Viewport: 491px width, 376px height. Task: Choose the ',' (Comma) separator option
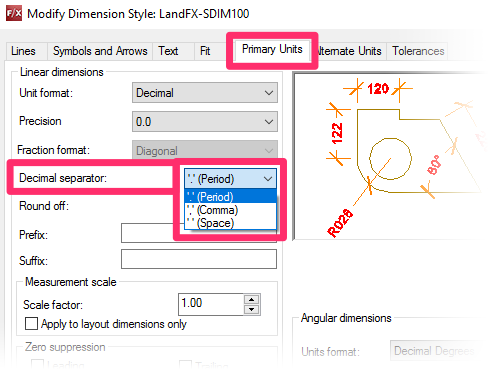pos(231,210)
